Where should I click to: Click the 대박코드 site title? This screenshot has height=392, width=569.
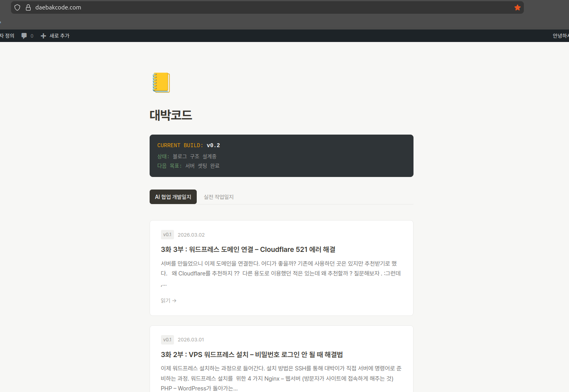(171, 115)
